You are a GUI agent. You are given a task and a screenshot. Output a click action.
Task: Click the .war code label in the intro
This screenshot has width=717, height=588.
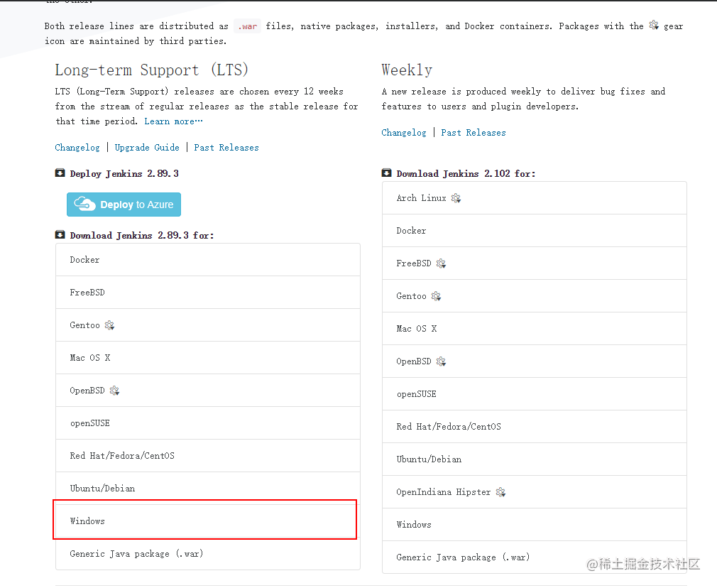click(x=247, y=26)
